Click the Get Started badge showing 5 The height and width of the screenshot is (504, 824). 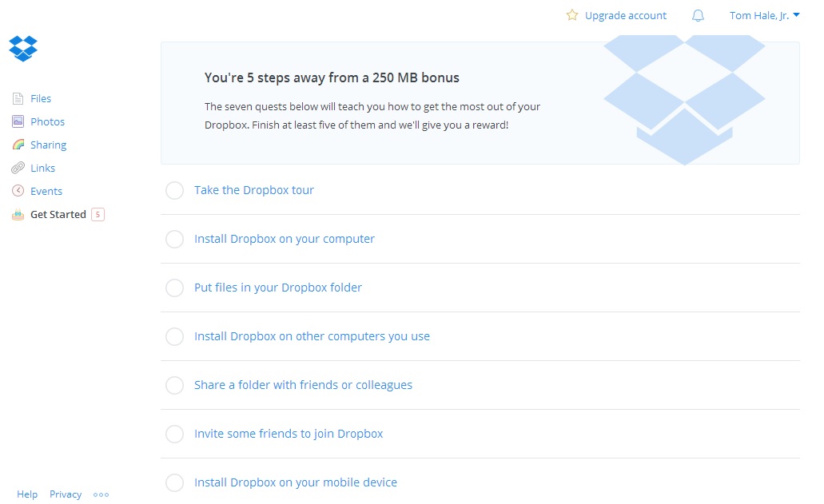(x=98, y=214)
